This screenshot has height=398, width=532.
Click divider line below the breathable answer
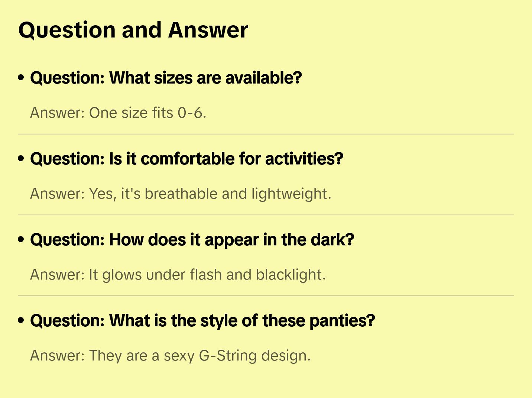tap(266, 215)
